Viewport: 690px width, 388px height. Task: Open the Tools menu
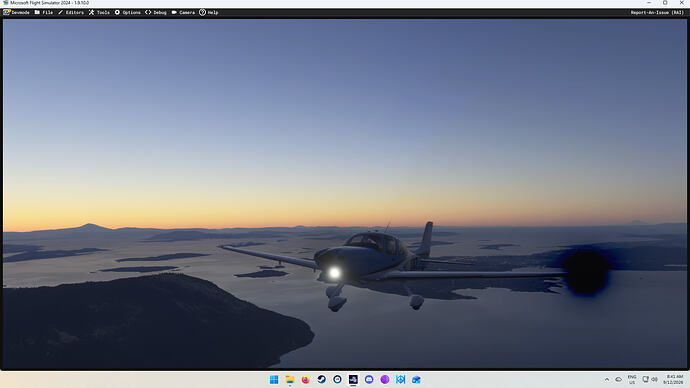(99, 12)
